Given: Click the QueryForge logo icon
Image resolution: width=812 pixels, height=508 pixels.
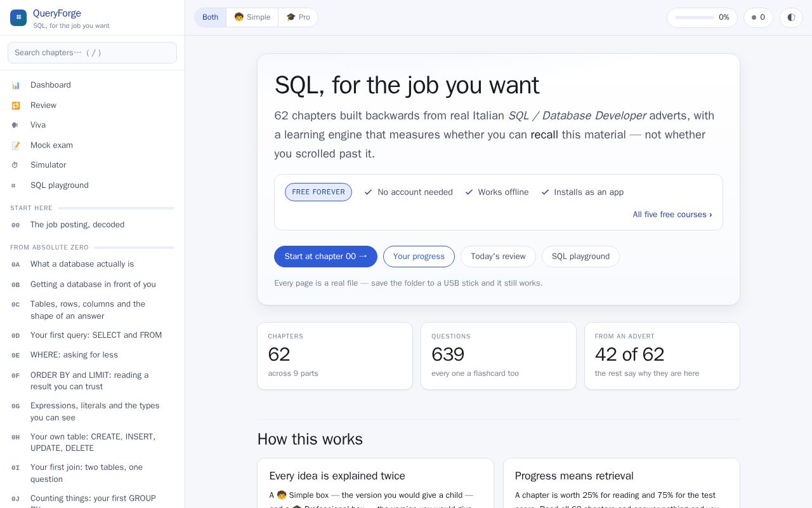Looking at the screenshot, I should [18, 18].
